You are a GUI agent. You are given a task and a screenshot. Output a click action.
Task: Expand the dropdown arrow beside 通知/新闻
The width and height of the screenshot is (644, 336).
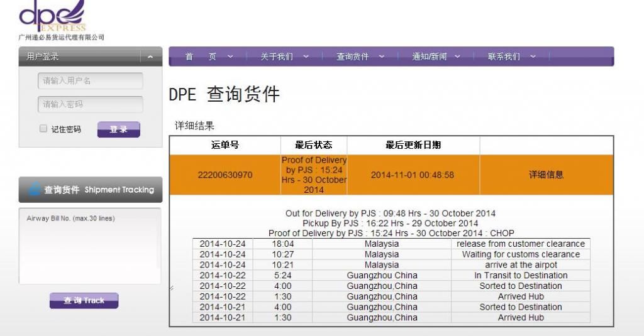pos(457,57)
